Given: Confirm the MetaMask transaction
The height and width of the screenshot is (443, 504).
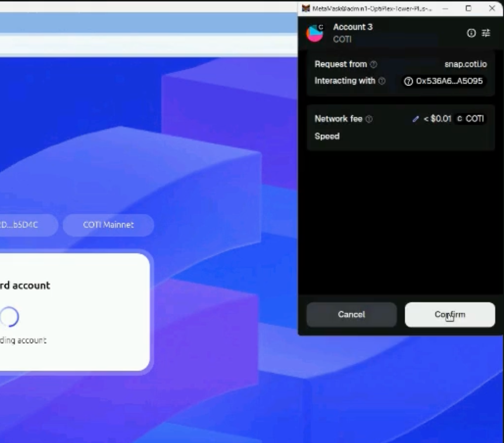Looking at the screenshot, I should [450, 314].
